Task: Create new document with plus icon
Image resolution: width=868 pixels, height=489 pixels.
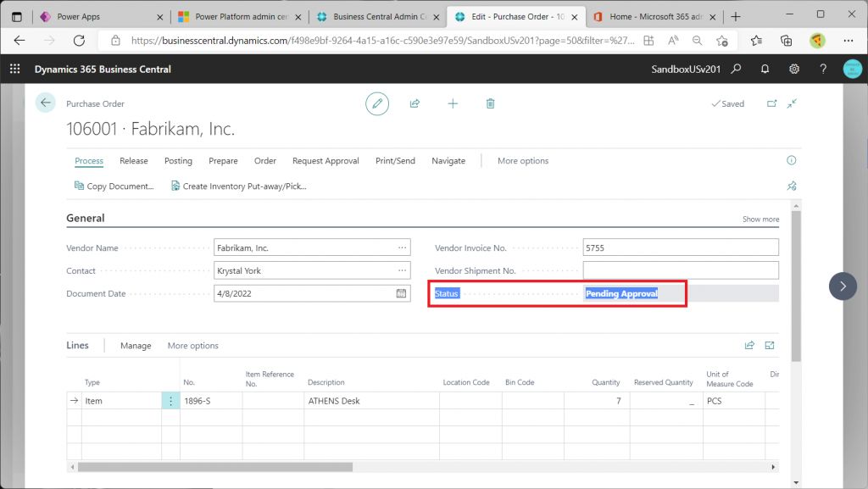Action: 453,103
